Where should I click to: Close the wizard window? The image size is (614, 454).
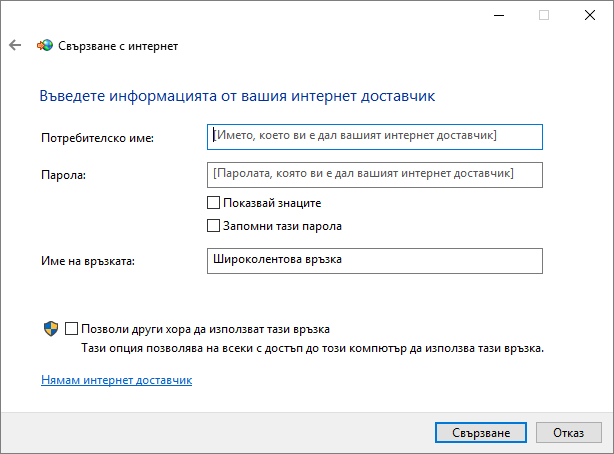(x=590, y=15)
